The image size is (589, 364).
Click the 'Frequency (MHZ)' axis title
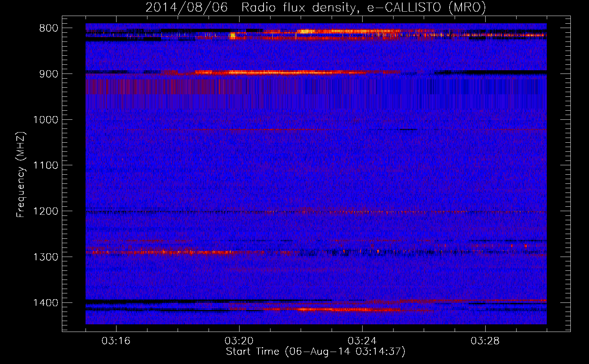21,174
